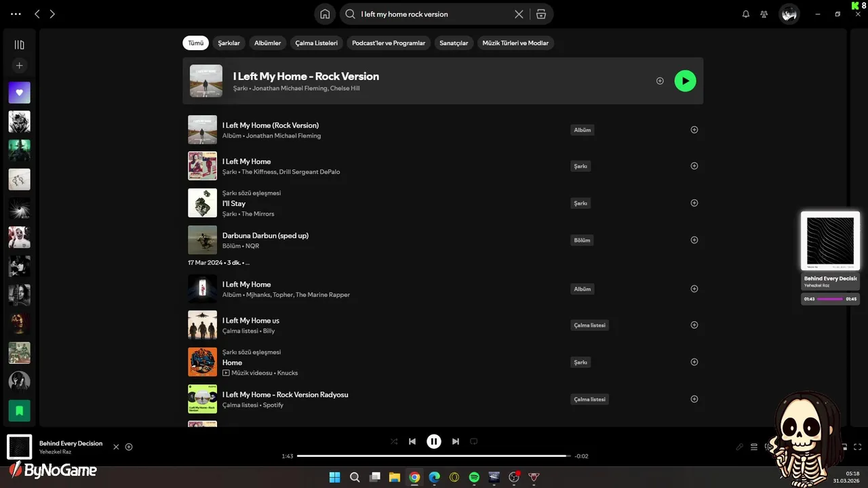Seek on the main playback progress bar

click(x=433, y=456)
